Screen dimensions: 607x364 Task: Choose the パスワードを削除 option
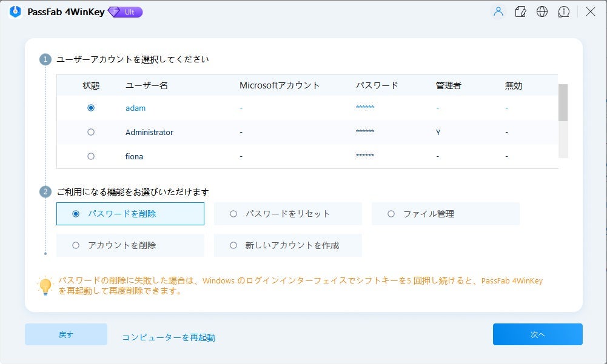point(76,214)
